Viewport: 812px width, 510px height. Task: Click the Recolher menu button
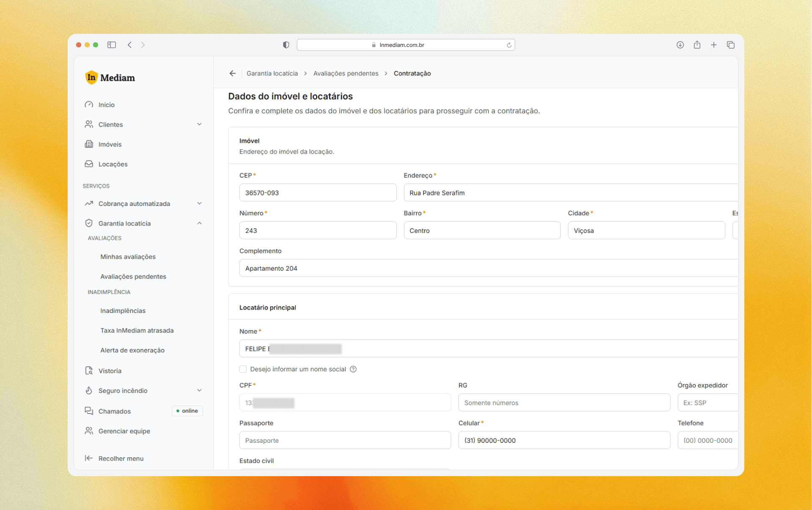click(114, 458)
